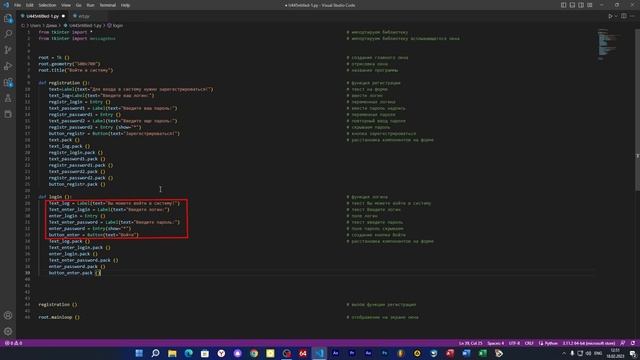Select Python interpreter version in status bar
The width and height of the screenshot is (640, 360).
click(589, 343)
